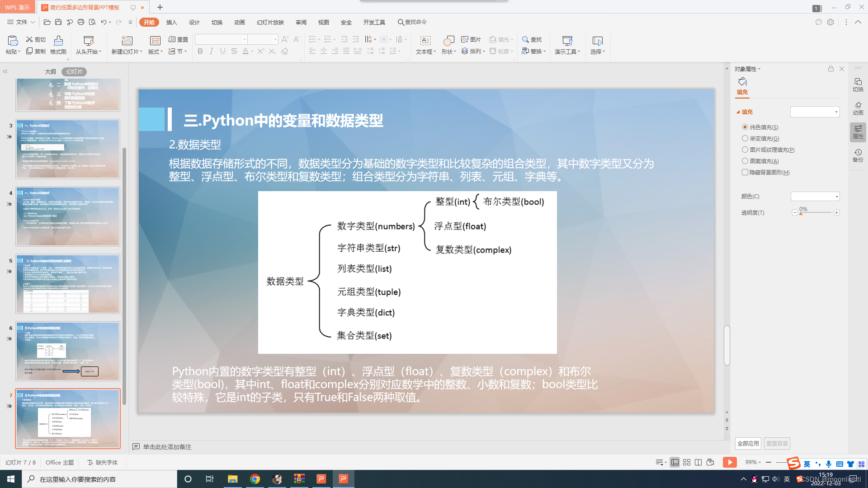
Task: Open the Insert (插入) ribbon tab
Action: tap(171, 22)
